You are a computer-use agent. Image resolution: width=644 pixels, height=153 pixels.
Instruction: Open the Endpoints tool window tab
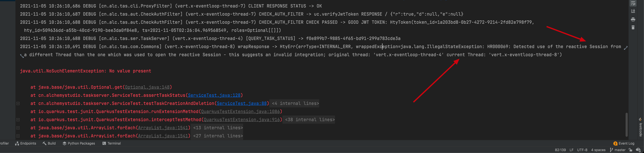coord(25,143)
